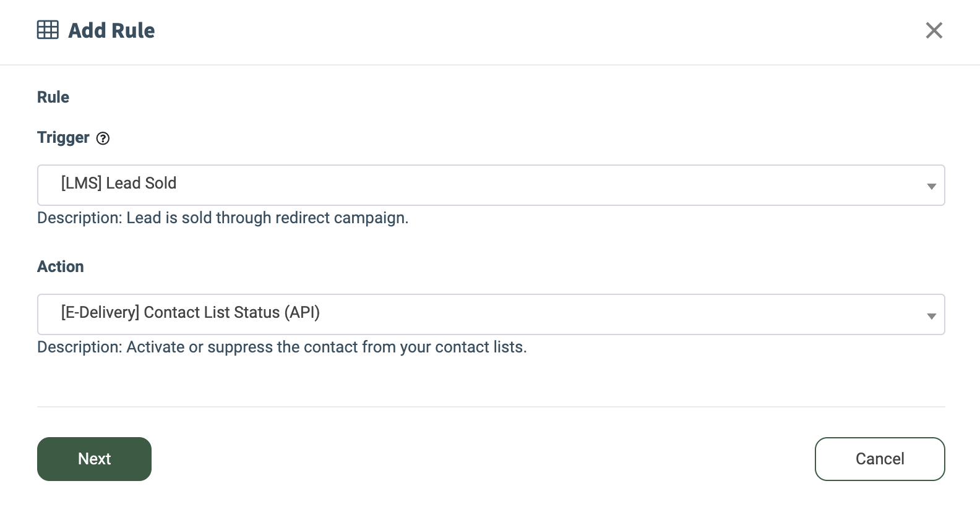Click the 'Trigger' field label
Image resolution: width=980 pixels, height=507 pixels.
(63, 137)
